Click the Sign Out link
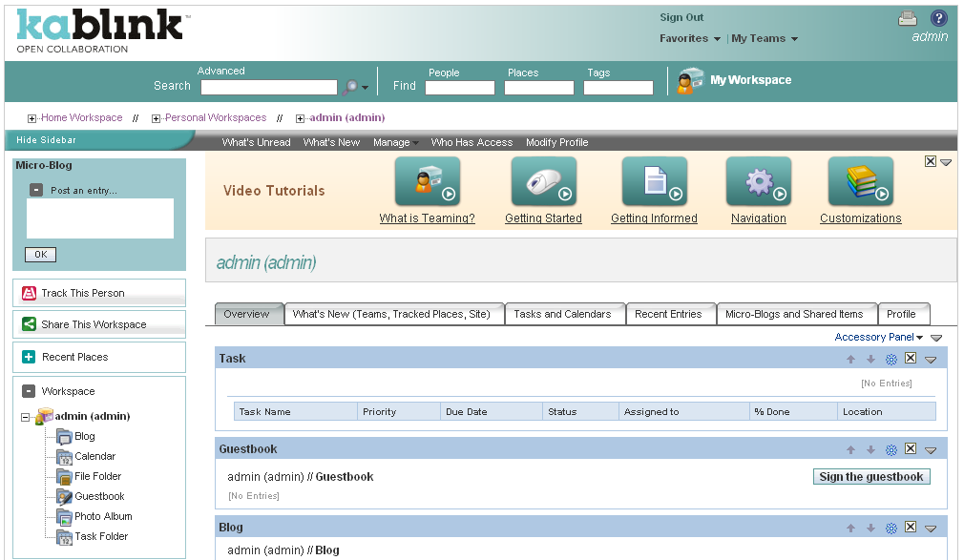The width and height of the screenshot is (964, 560). point(681,16)
